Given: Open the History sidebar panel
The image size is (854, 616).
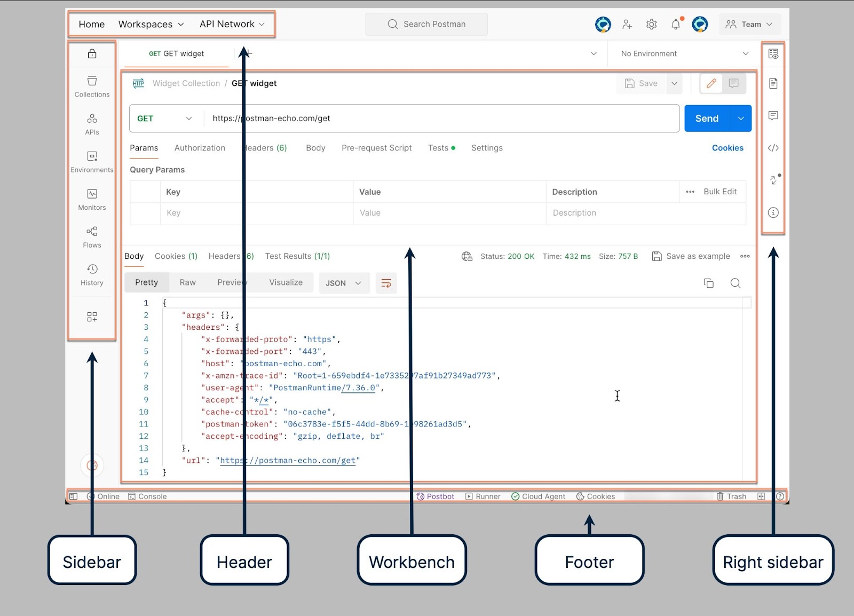Looking at the screenshot, I should pyautogui.click(x=92, y=275).
